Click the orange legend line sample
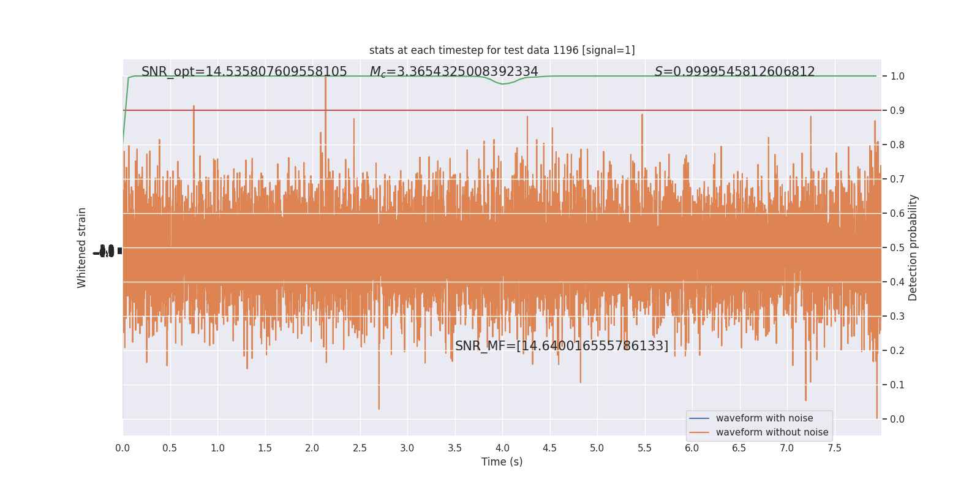Viewport: 980px width, 490px height. coord(699,432)
